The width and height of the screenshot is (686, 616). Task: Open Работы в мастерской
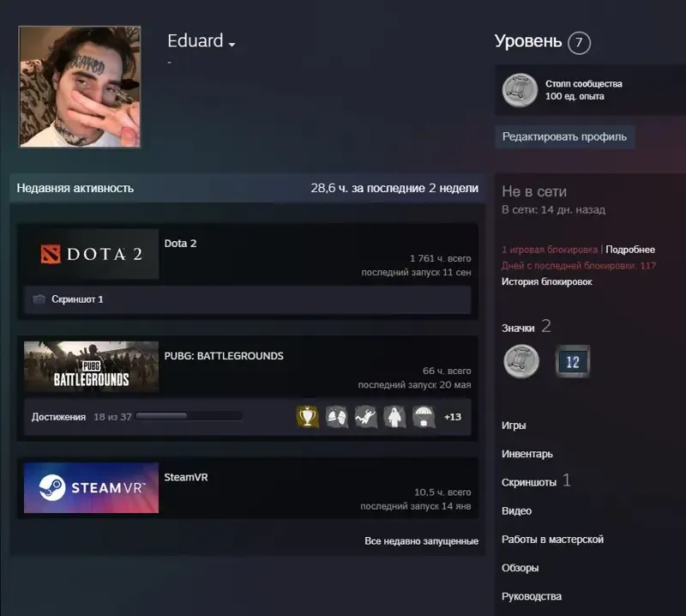pos(552,540)
